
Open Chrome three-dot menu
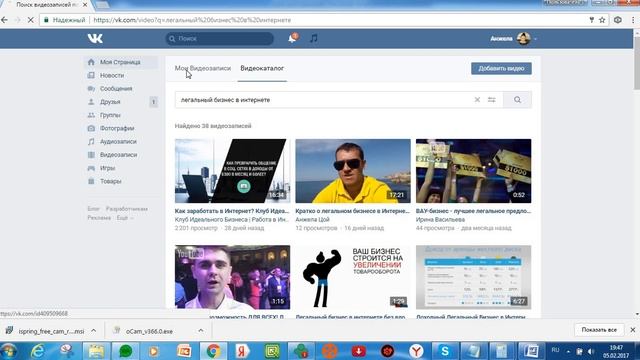[x=633, y=20]
